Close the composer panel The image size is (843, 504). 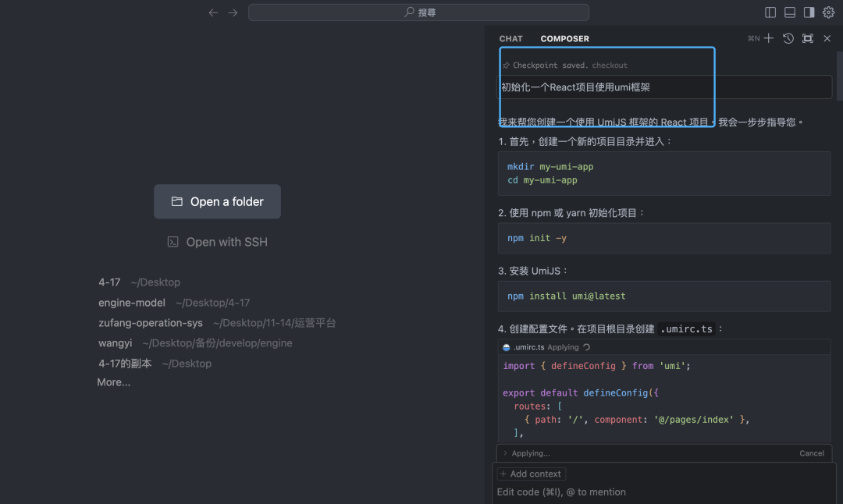pyautogui.click(x=827, y=38)
